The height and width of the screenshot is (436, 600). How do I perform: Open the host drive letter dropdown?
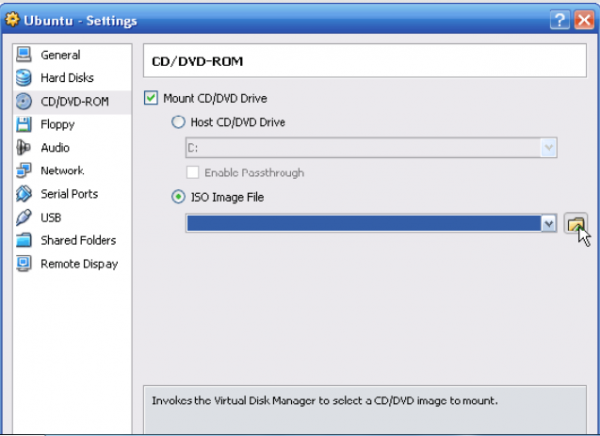tap(548, 148)
